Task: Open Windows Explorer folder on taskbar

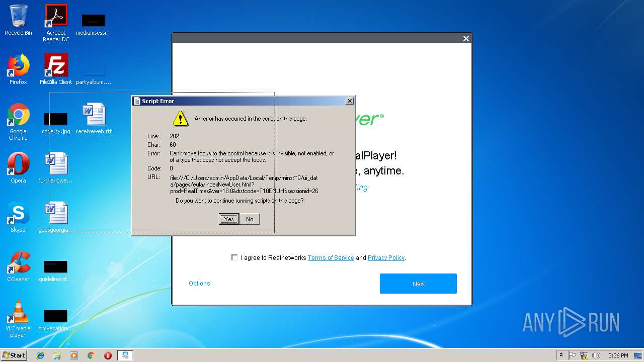Action: tap(57, 355)
